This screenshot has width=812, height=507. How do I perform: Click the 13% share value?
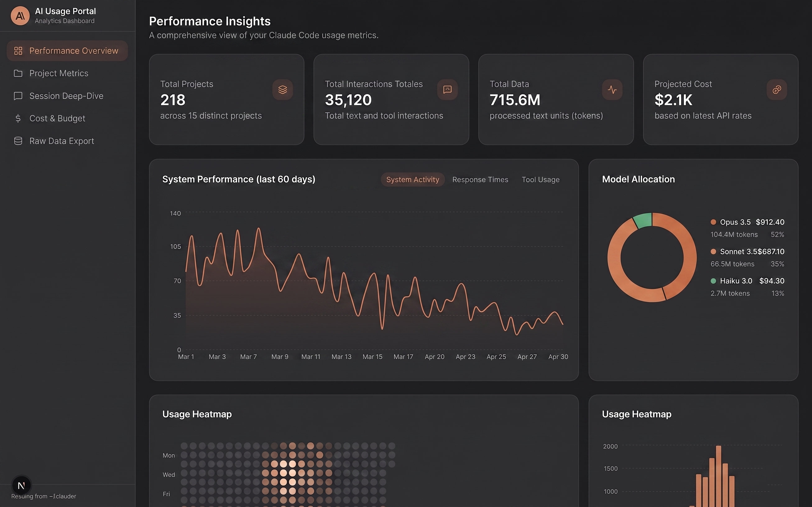[x=778, y=293]
